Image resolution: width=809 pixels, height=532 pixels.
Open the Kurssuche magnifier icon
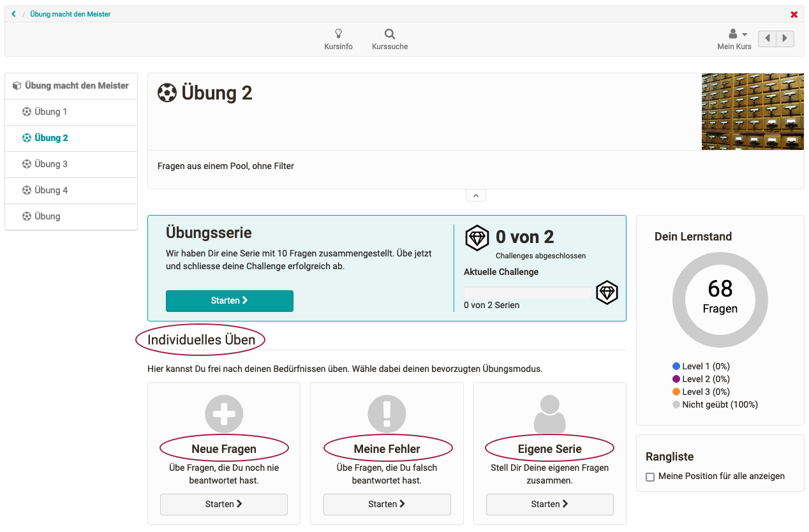(x=389, y=34)
